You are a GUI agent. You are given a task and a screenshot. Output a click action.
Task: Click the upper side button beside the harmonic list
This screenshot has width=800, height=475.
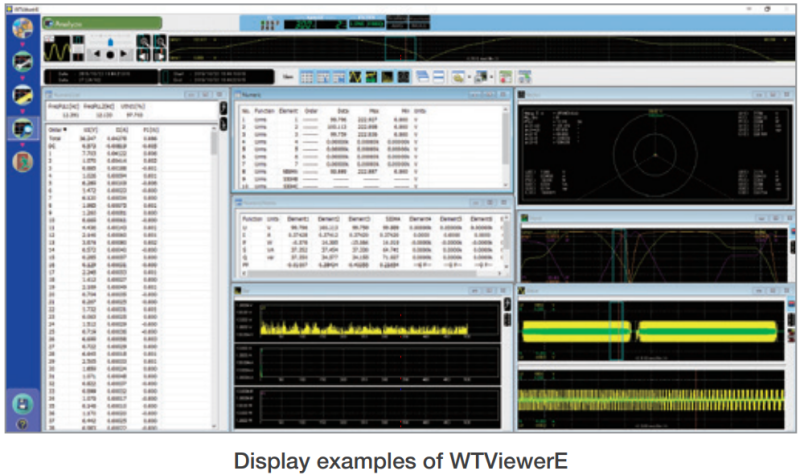223,108
